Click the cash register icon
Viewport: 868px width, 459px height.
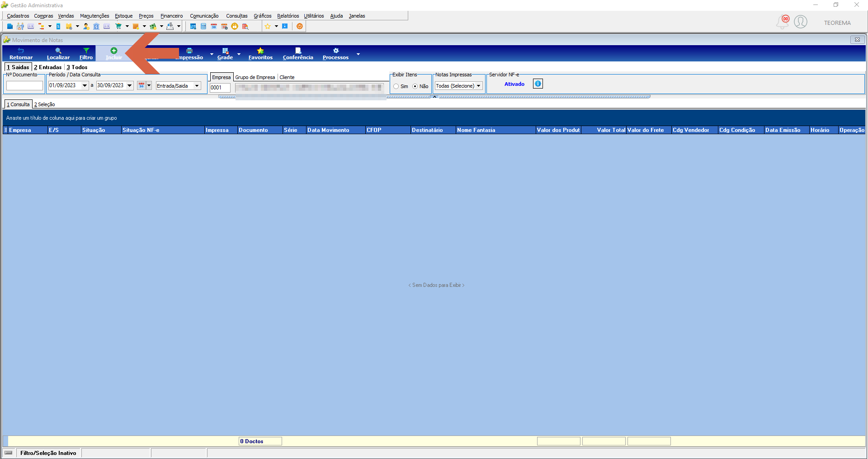tap(170, 26)
